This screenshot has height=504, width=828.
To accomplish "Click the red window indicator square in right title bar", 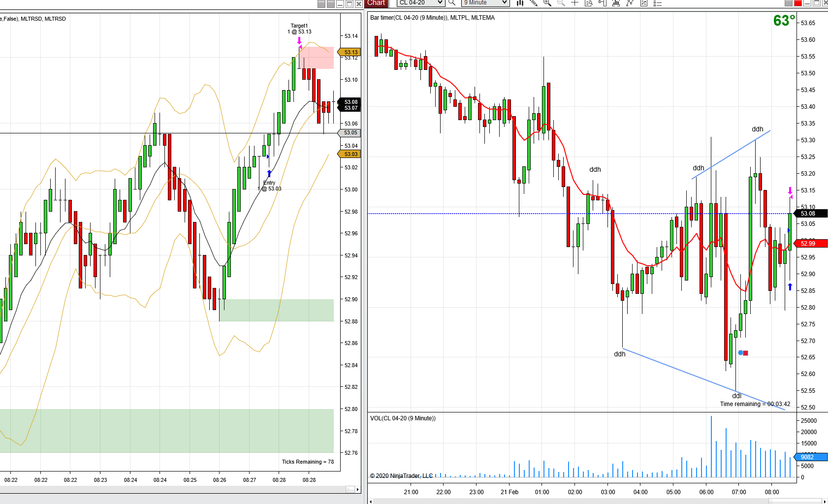I will 798,3.
